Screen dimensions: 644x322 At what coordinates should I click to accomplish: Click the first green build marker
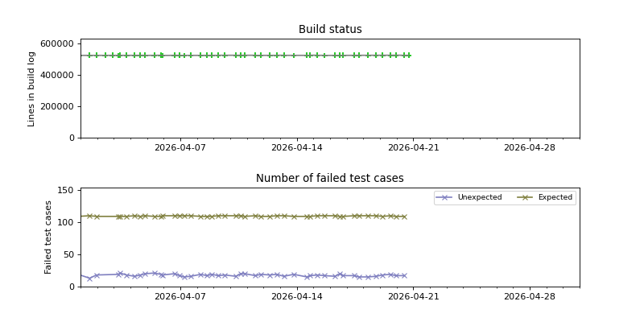pyautogui.click(x=89, y=56)
